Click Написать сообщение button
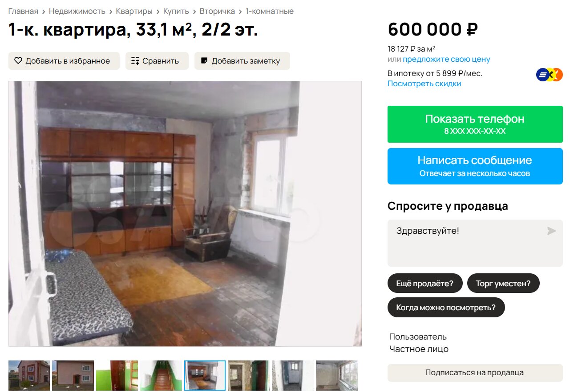Image resolution: width=574 pixels, height=392 pixels. tap(475, 166)
